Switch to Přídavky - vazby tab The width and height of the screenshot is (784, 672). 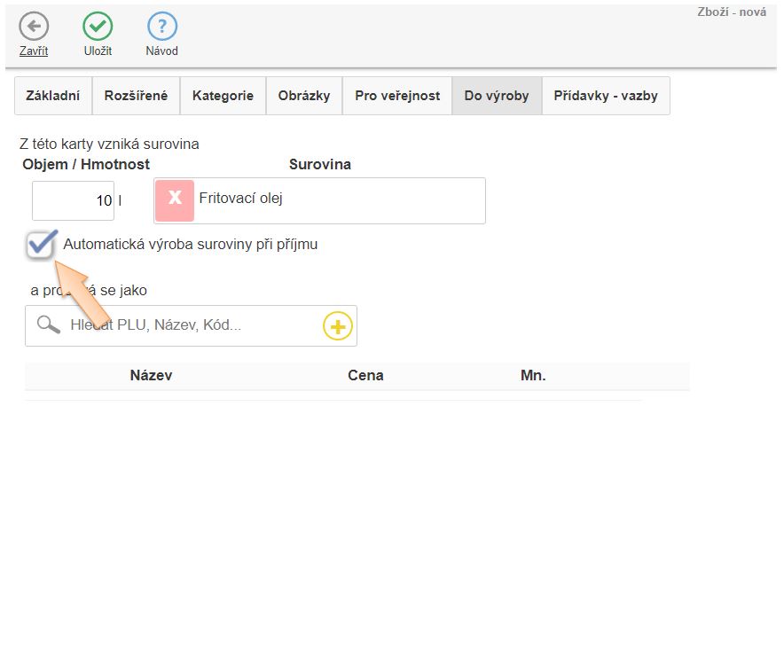[x=606, y=96]
